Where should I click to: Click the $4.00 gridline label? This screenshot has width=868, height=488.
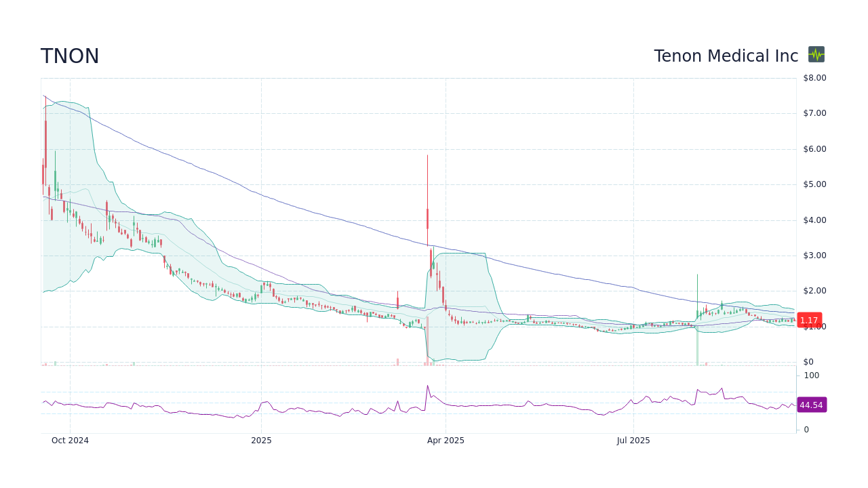click(813, 220)
